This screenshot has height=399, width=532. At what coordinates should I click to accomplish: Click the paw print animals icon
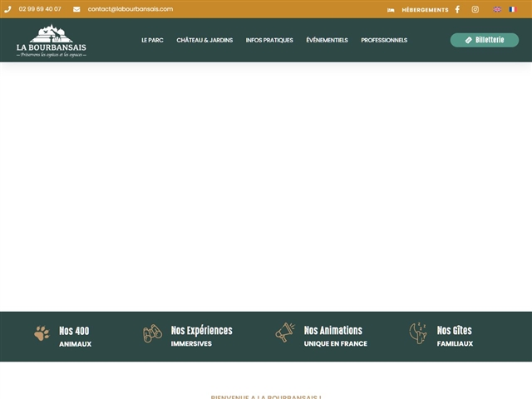point(42,333)
